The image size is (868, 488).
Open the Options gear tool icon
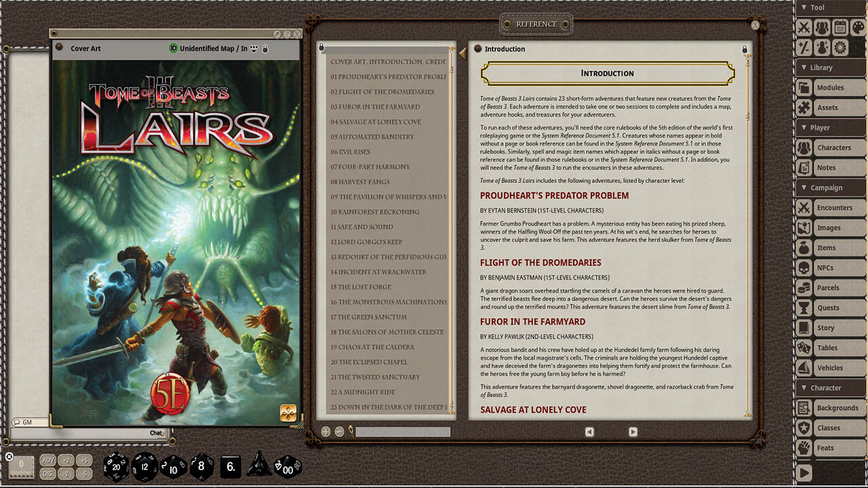pos(840,47)
